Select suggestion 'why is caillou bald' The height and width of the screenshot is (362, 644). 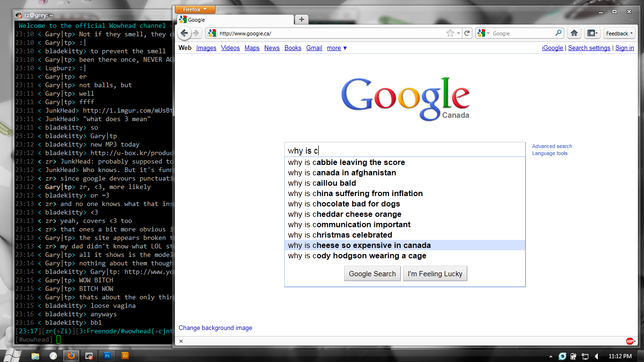coord(405,183)
